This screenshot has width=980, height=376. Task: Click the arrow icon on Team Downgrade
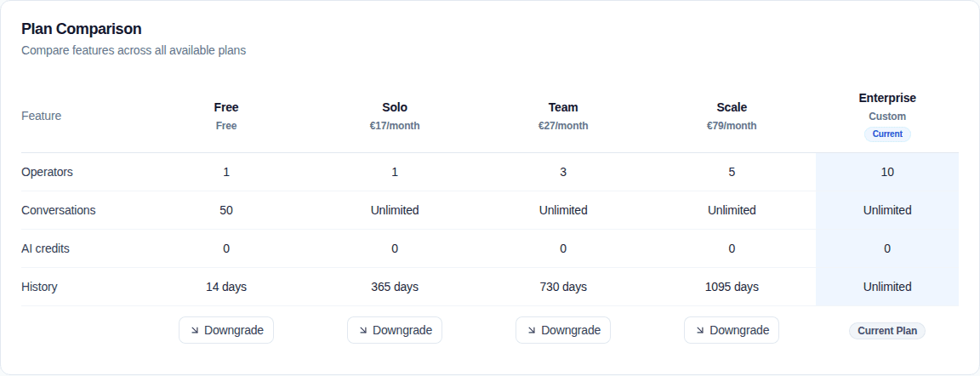coord(531,330)
